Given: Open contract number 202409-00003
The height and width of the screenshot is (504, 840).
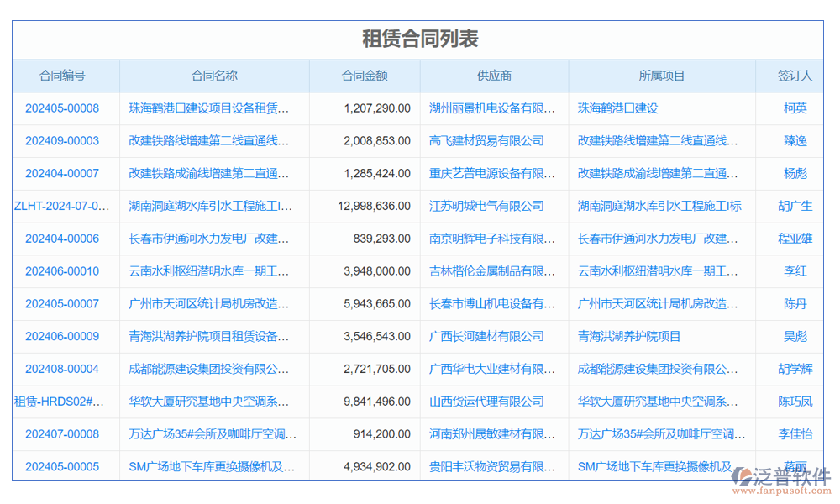Looking at the screenshot, I should coord(62,141).
